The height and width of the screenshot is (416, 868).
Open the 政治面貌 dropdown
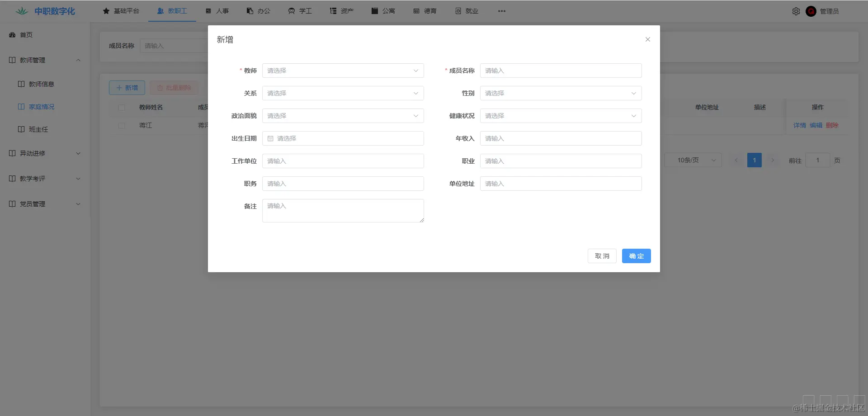(x=343, y=116)
